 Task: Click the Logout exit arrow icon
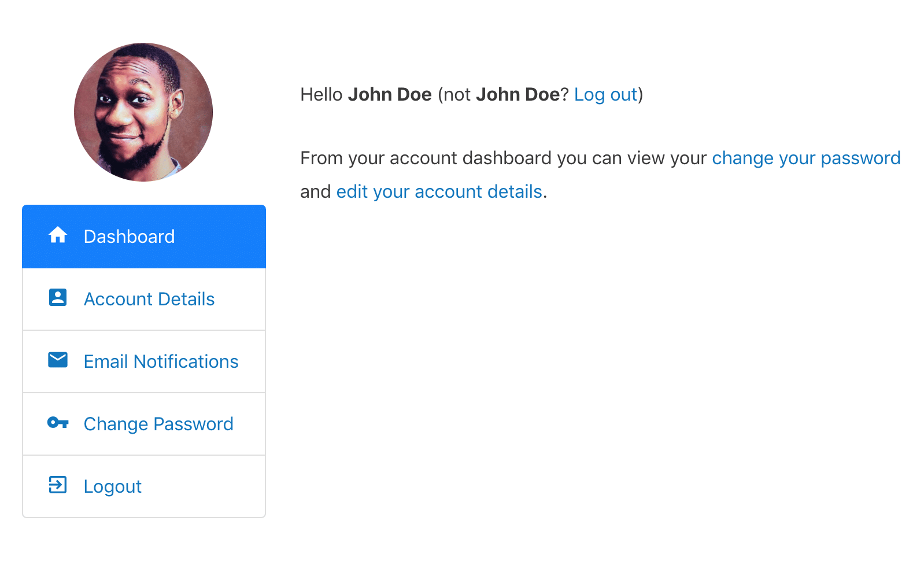tap(58, 485)
